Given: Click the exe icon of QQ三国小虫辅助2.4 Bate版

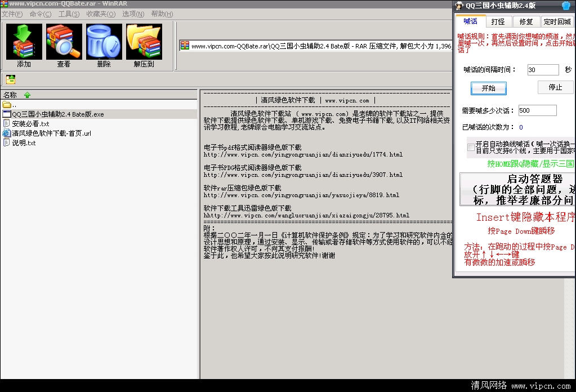Looking at the screenshot, I should pos(7,114).
